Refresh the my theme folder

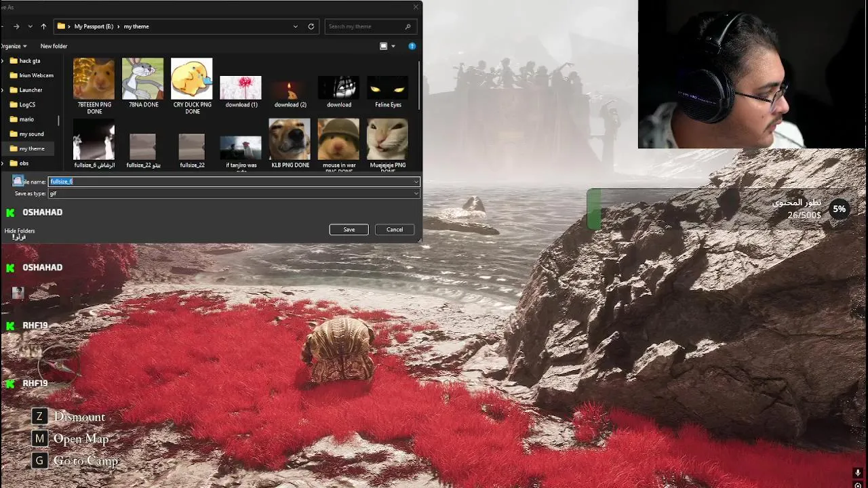tap(311, 26)
